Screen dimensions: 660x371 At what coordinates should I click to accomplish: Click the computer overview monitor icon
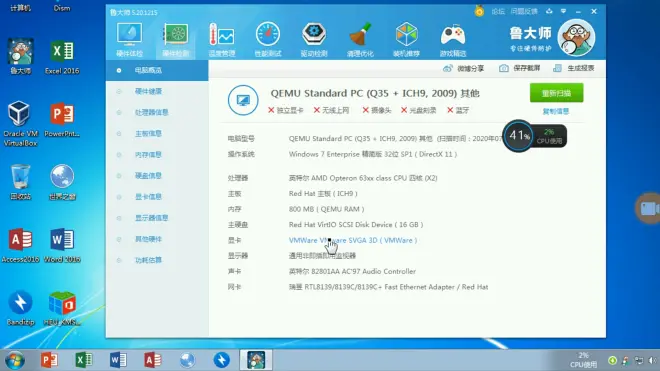pos(243,100)
